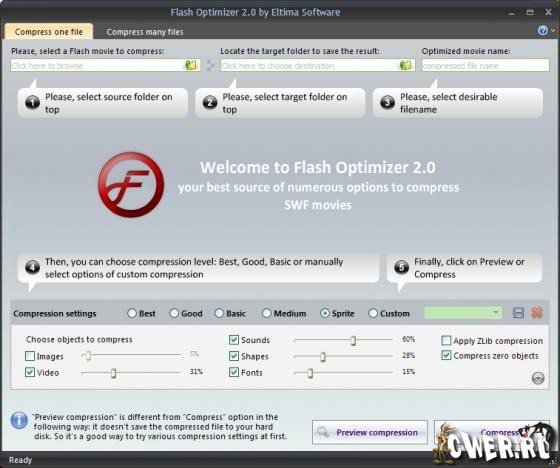Enable Apply ZLib compression checkbox
This screenshot has height=468, width=560.
[x=446, y=340]
